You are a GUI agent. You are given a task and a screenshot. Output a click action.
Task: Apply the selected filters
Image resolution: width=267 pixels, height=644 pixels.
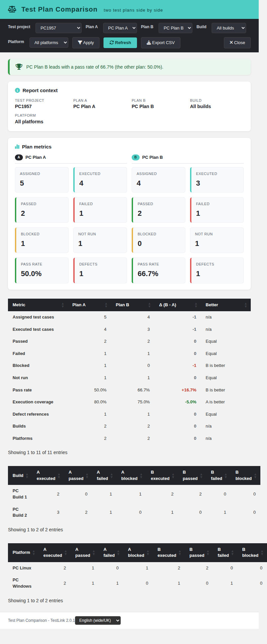pyautogui.click(x=86, y=42)
